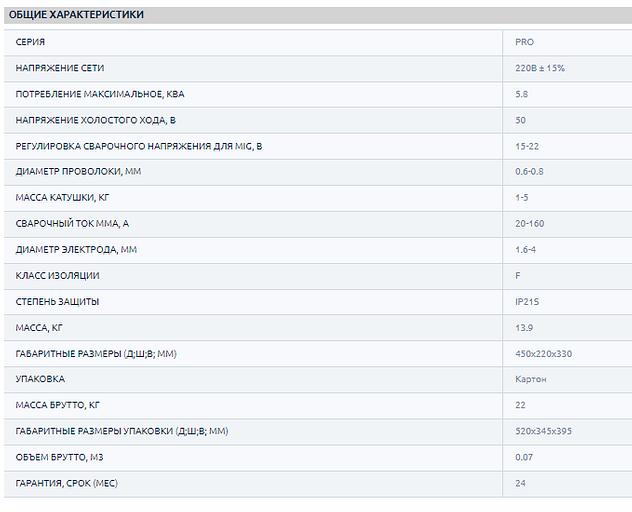632x512 pixels.
Task: Select the dimensions value 450x220x330
Action: (543, 353)
